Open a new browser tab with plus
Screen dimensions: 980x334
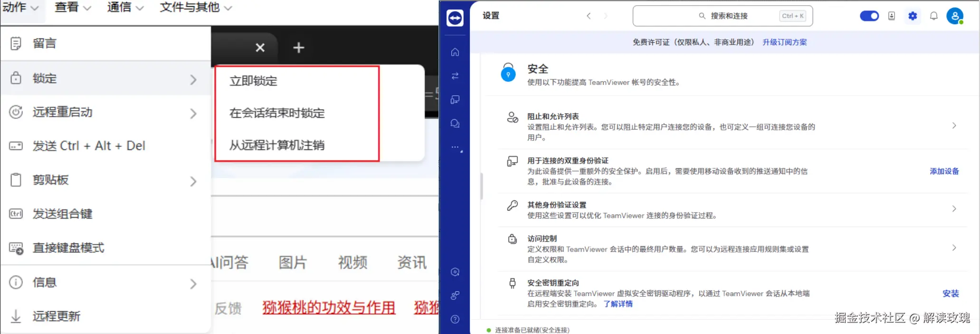pos(298,47)
